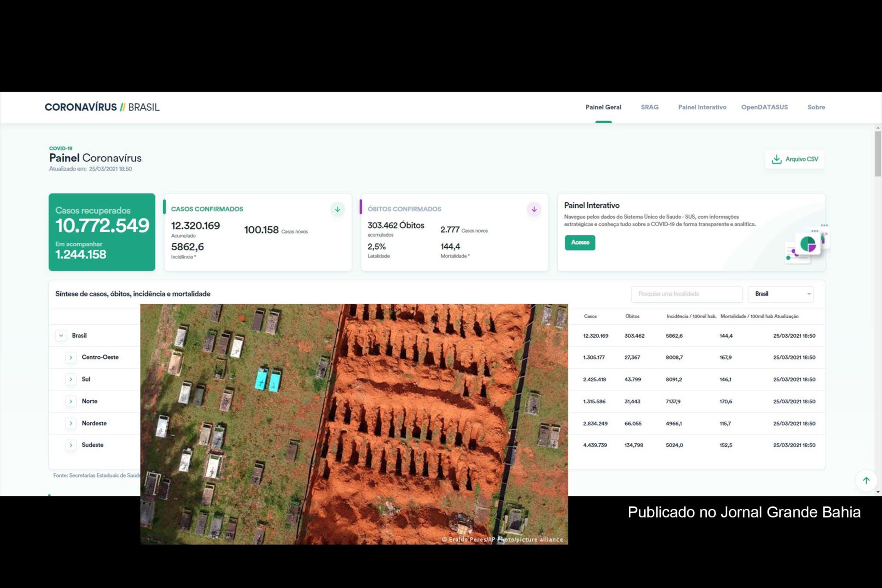882x588 pixels.
Task: Switch to the SRAG tab
Action: (649, 107)
